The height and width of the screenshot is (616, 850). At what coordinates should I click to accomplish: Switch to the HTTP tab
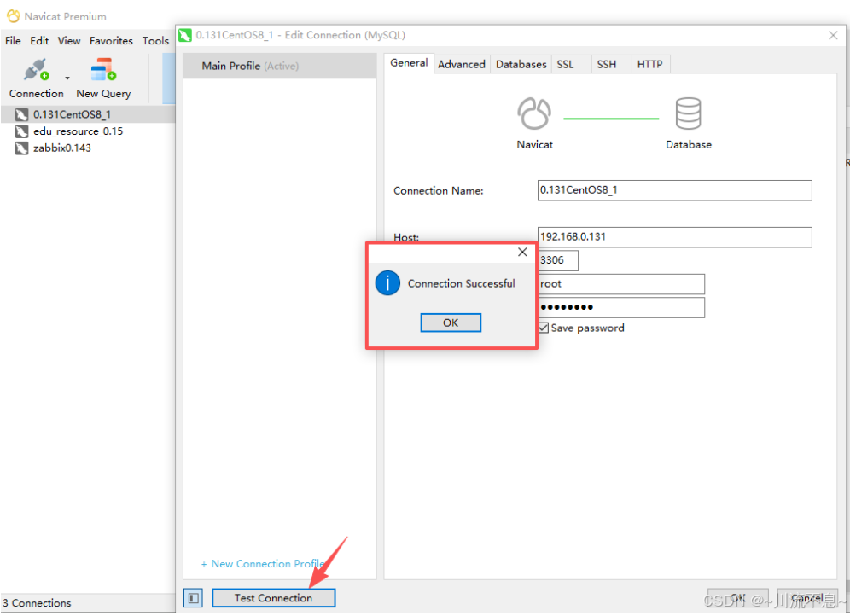[650, 64]
